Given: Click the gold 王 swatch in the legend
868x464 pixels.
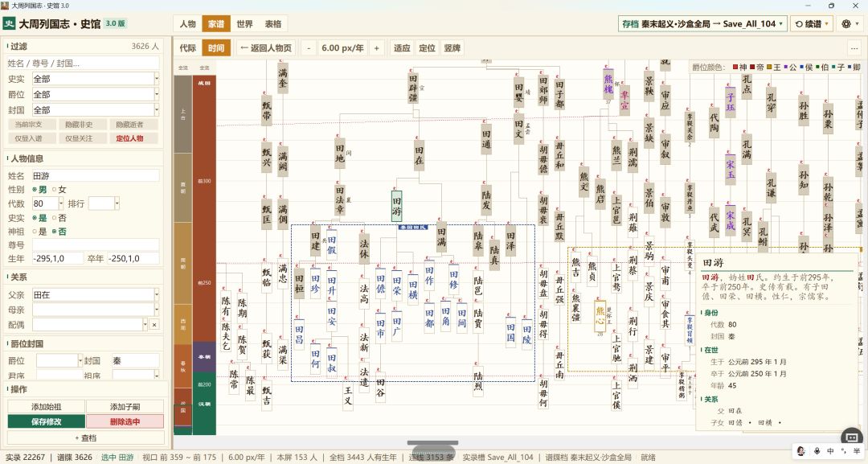Looking at the screenshot, I should pos(769,67).
